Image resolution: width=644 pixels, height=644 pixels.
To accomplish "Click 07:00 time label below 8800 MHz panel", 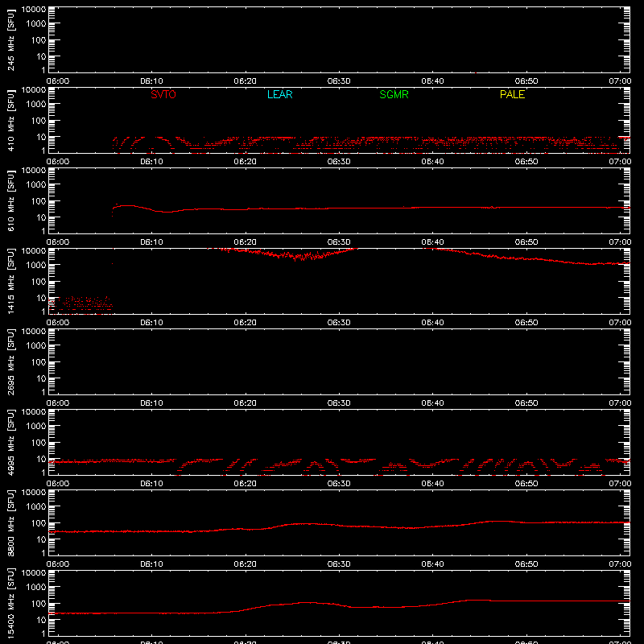I will 620,564.
